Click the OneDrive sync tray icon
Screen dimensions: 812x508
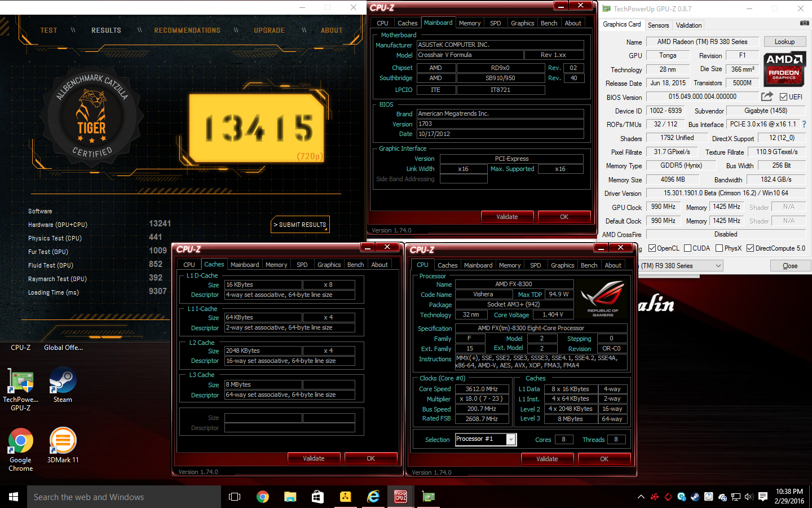[722, 497]
